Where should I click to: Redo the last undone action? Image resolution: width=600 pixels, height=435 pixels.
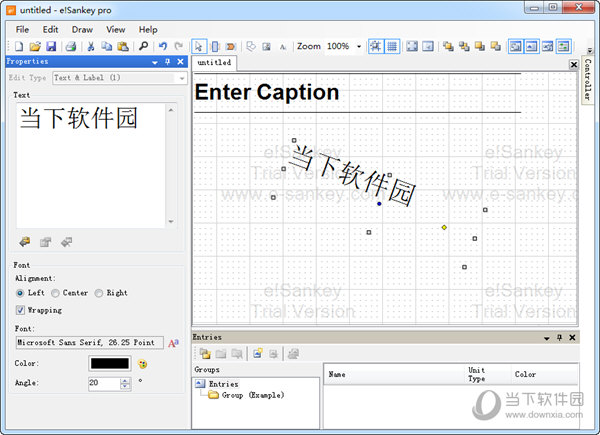pyautogui.click(x=179, y=47)
